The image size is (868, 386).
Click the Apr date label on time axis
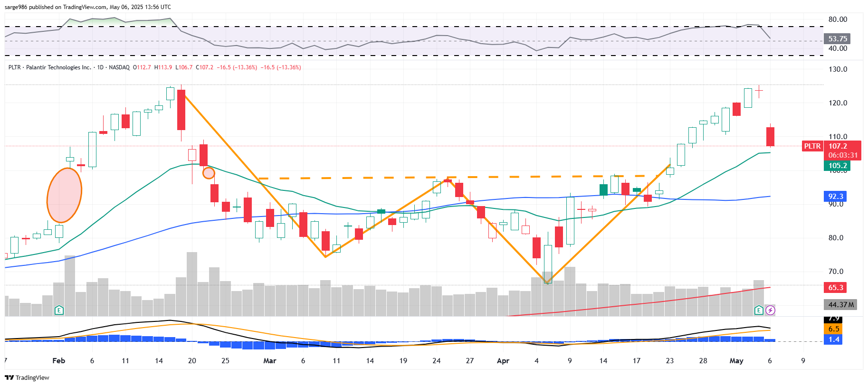503,361
